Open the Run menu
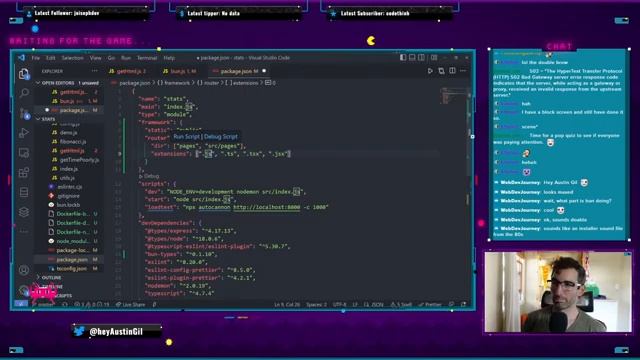The height and width of the screenshot is (360, 640). pyautogui.click(x=126, y=58)
